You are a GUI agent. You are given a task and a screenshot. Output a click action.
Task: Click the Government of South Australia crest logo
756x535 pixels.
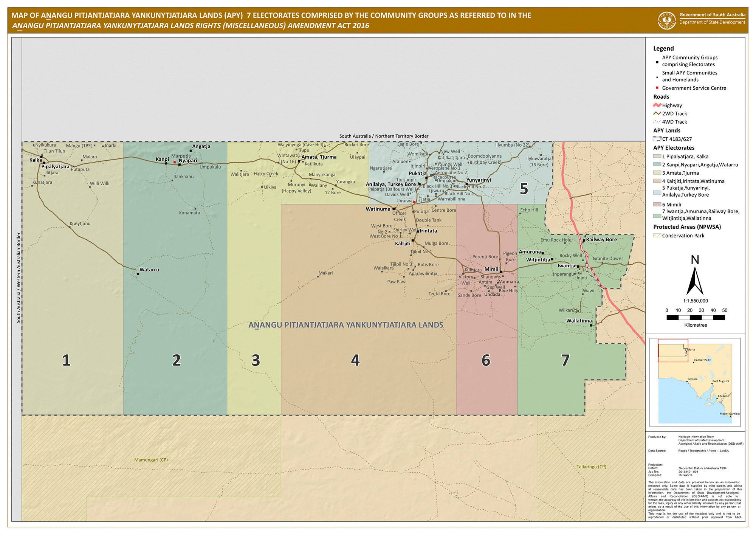click(x=667, y=20)
